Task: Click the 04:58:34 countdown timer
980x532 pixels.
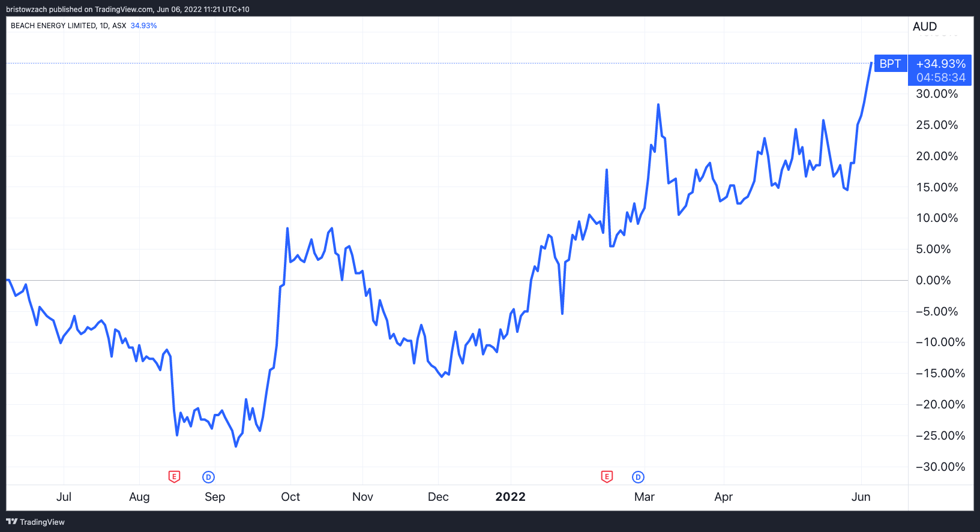Action: [x=941, y=77]
